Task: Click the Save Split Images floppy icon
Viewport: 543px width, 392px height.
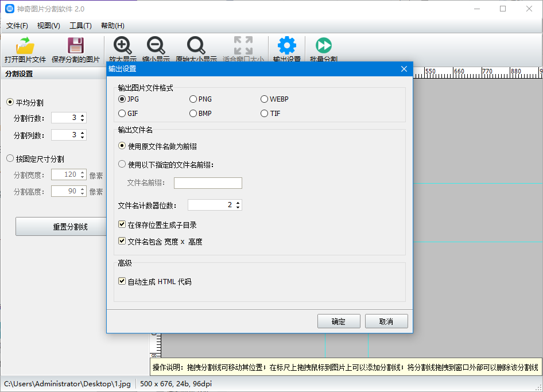Action: point(75,46)
